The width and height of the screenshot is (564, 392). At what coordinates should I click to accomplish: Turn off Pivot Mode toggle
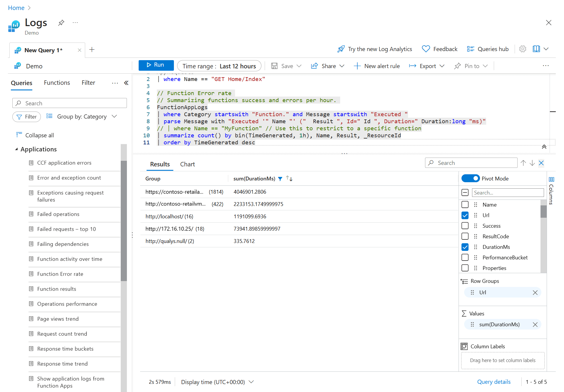[470, 178]
